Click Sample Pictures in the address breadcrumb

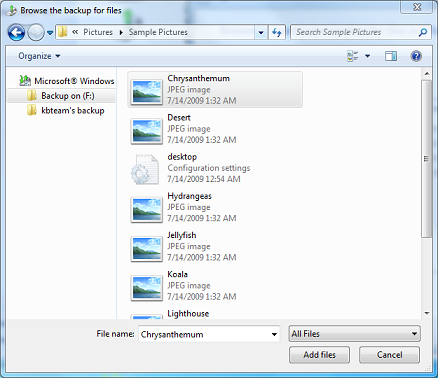(x=158, y=32)
